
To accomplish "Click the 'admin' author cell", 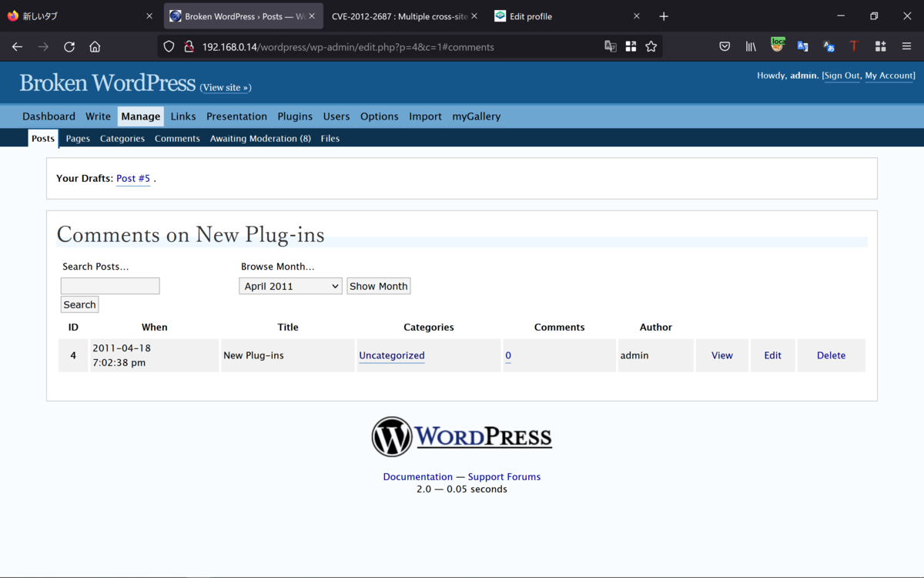I will point(656,355).
